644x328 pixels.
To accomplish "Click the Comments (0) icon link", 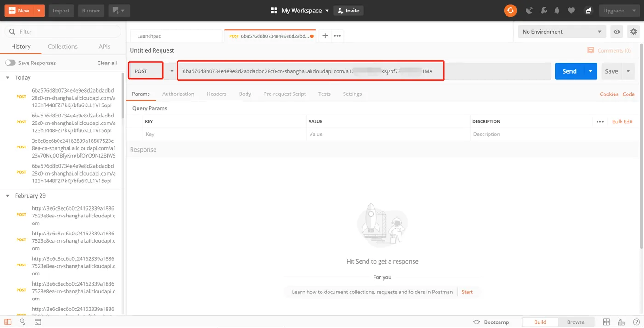I will pos(609,50).
